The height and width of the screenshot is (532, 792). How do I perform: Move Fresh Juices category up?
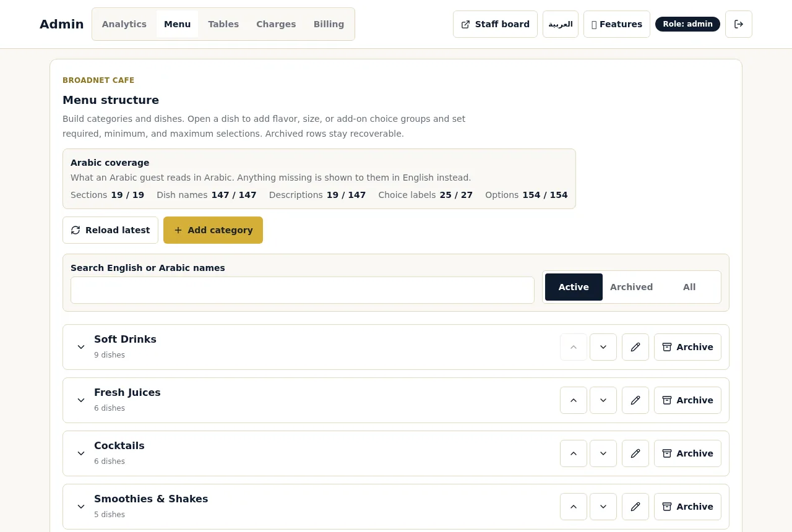(x=574, y=400)
